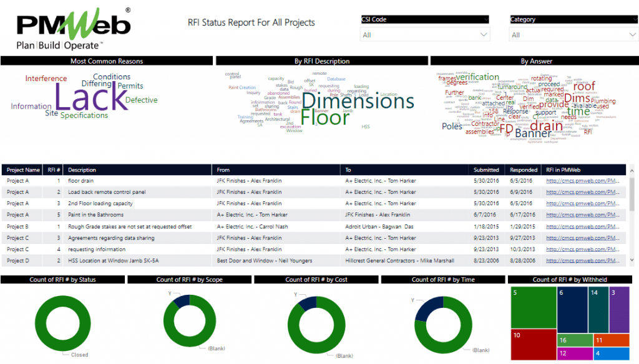Select Interference in the reasons word cloud
Screen dimensions: 639x364
46,78
